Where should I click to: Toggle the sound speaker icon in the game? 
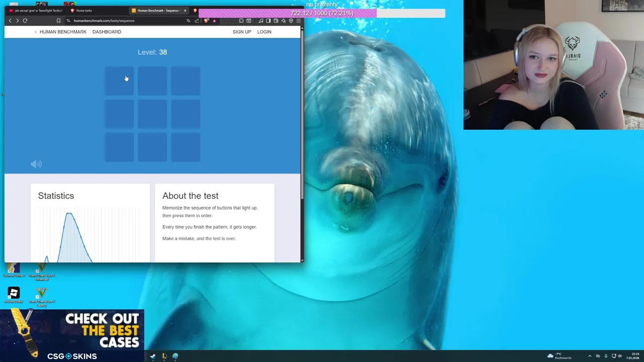click(36, 164)
